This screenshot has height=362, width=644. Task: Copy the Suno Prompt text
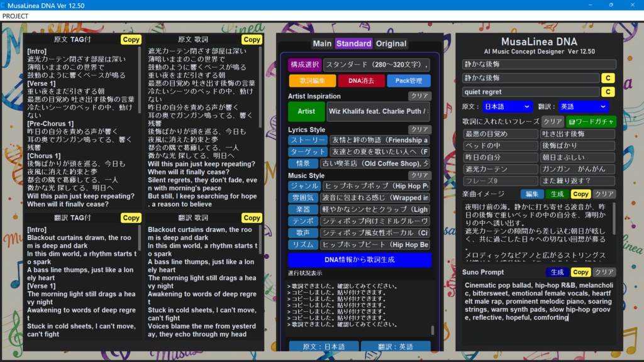pos(580,272)
